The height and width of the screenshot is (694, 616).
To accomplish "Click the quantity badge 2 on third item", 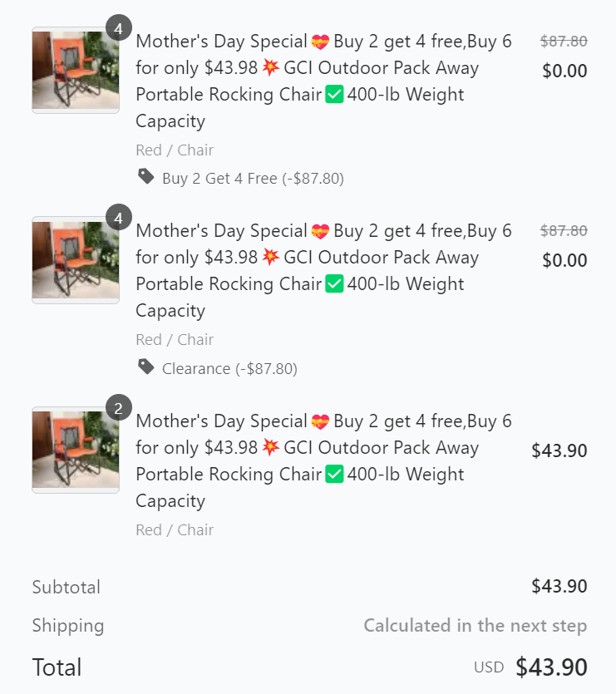I will [118, 407].
